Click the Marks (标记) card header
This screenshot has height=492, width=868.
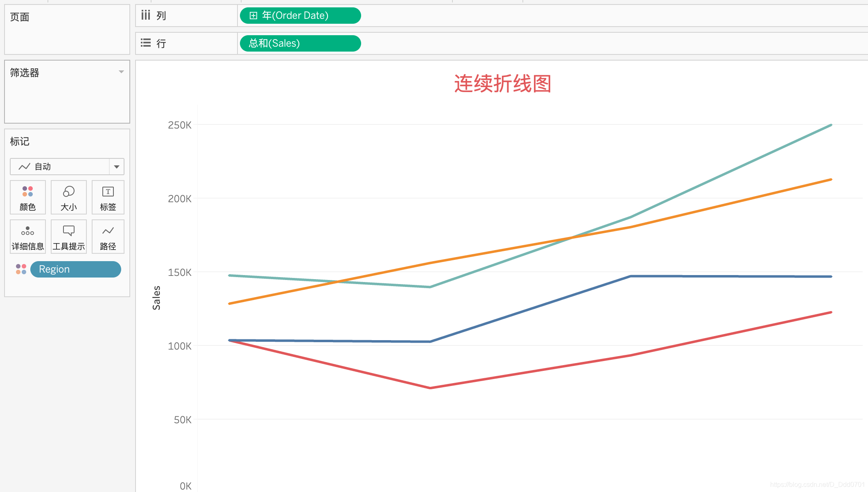[20, 142]
